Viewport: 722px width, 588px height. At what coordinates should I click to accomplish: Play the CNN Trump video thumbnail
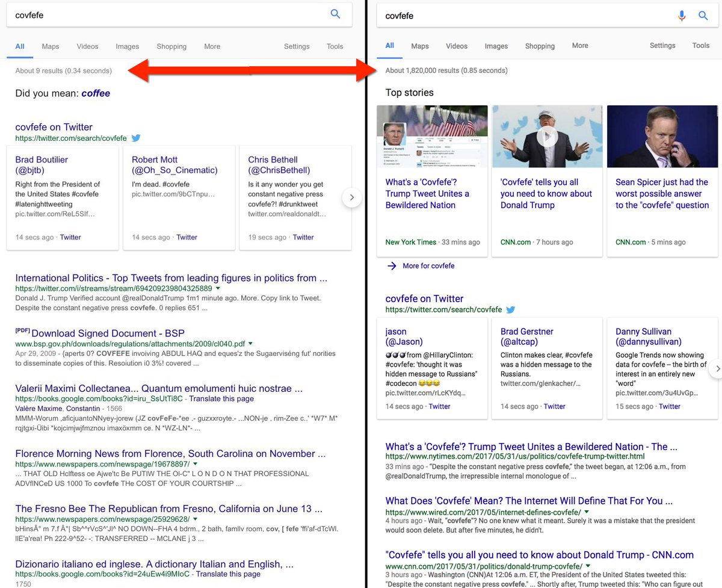point(547,136)
